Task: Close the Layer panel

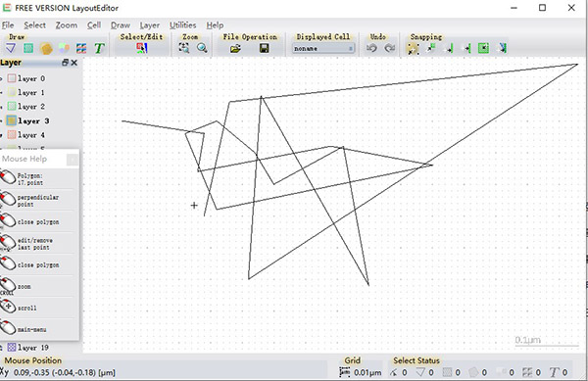Action: pos(73,63)
